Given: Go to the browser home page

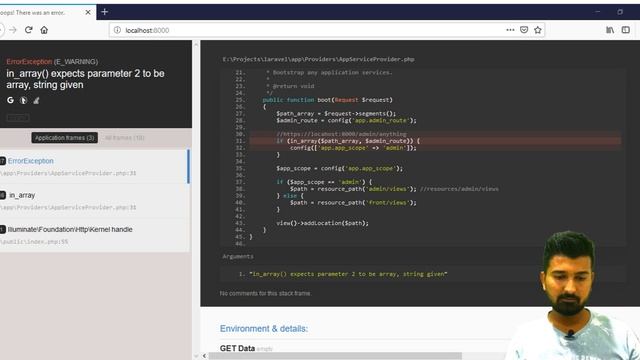Looking at the screenshot, I should click(x=44, y=30).
